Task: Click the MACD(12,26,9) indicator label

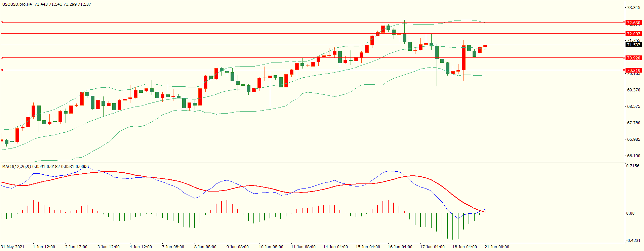Action: click(x=16, y=166)
